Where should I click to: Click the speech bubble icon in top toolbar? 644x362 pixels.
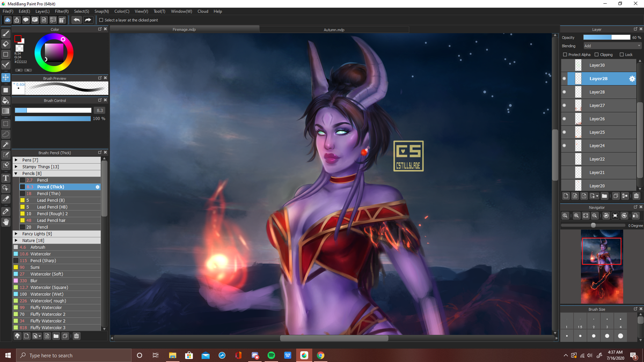[x=26, y=20]
